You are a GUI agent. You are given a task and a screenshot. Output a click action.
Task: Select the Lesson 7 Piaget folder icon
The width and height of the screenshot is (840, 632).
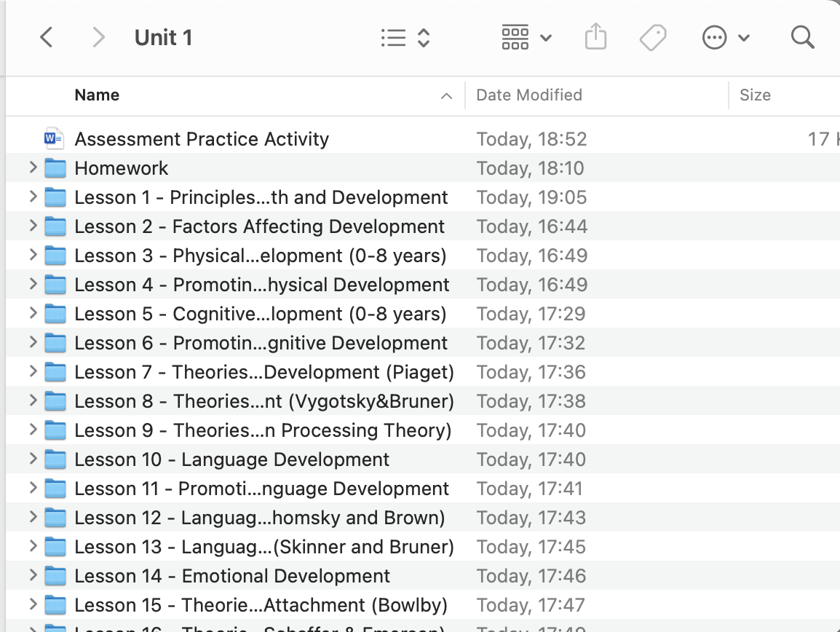pyautogui.click(x=55, y=372)
